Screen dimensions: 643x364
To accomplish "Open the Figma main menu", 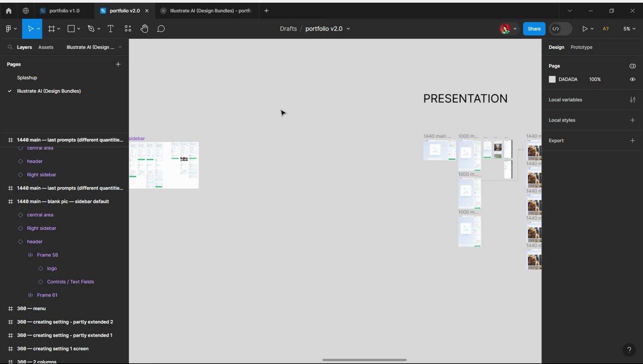I will 11,29.
